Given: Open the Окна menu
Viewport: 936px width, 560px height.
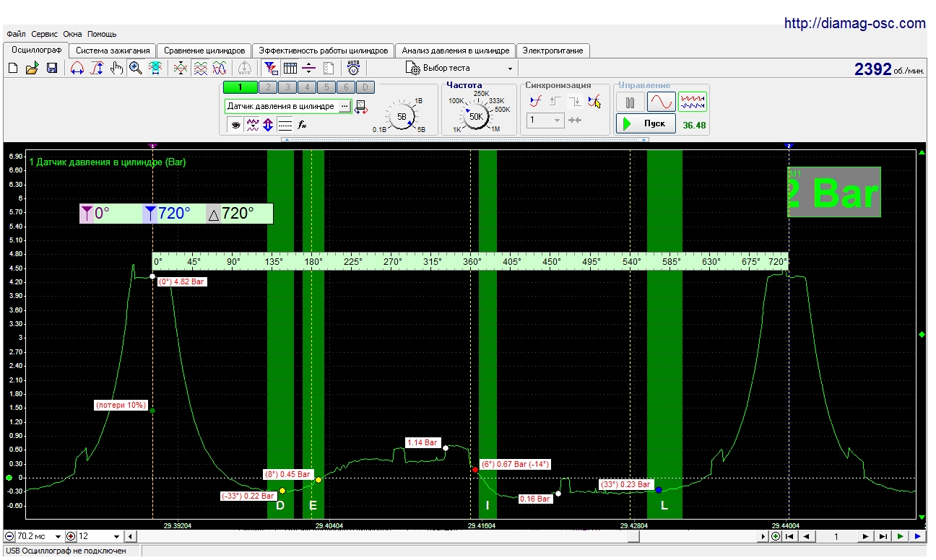Looking at the screenshot, I should pos(72,34).
